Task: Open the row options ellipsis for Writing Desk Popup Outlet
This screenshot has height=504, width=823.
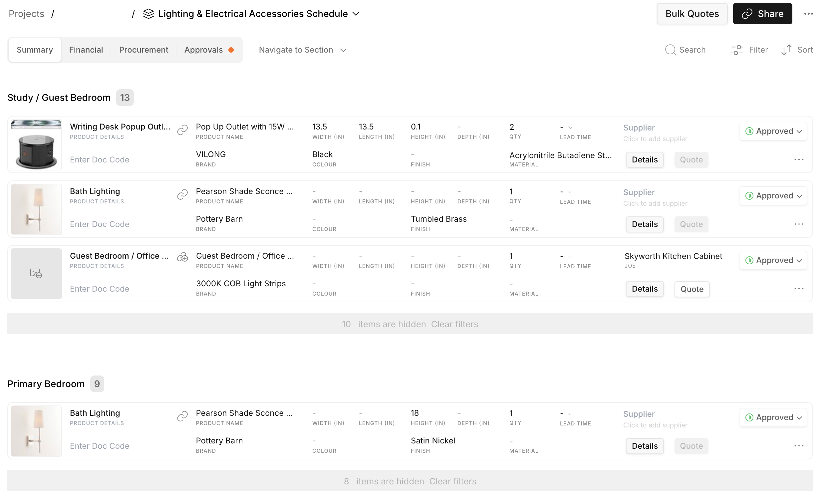Action: pos(799,160)
